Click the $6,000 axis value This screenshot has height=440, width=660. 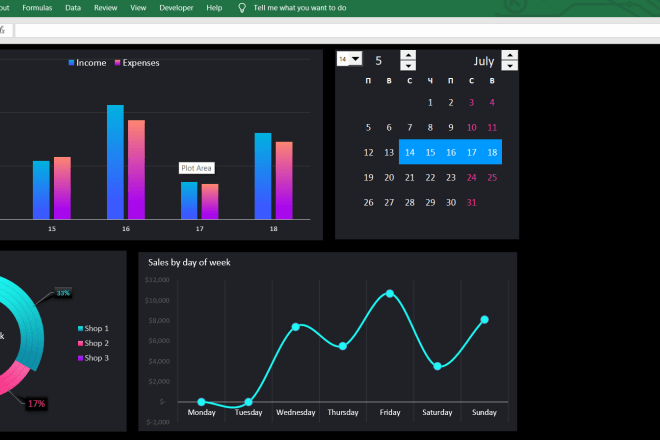click(159, 341)
